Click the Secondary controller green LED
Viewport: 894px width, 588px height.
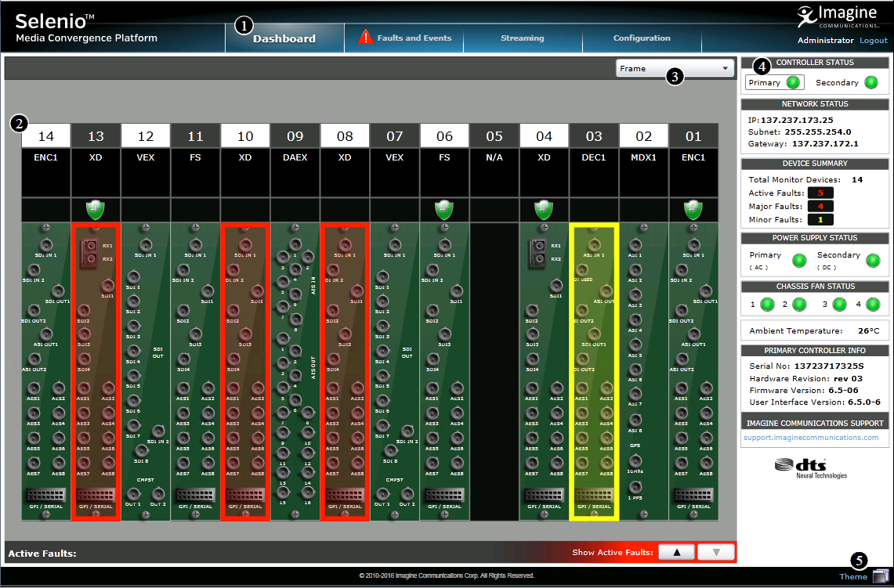[x=871, y=83]
